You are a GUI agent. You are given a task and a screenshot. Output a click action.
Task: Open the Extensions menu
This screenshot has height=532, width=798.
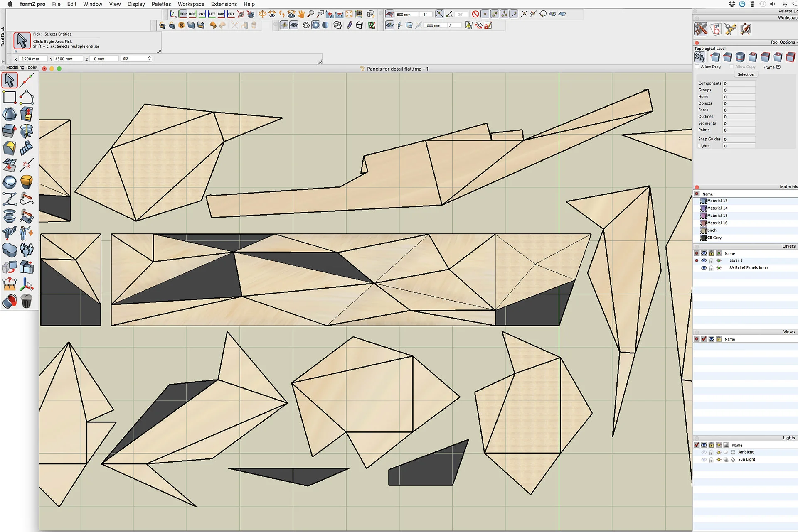(x=224, y=4)
